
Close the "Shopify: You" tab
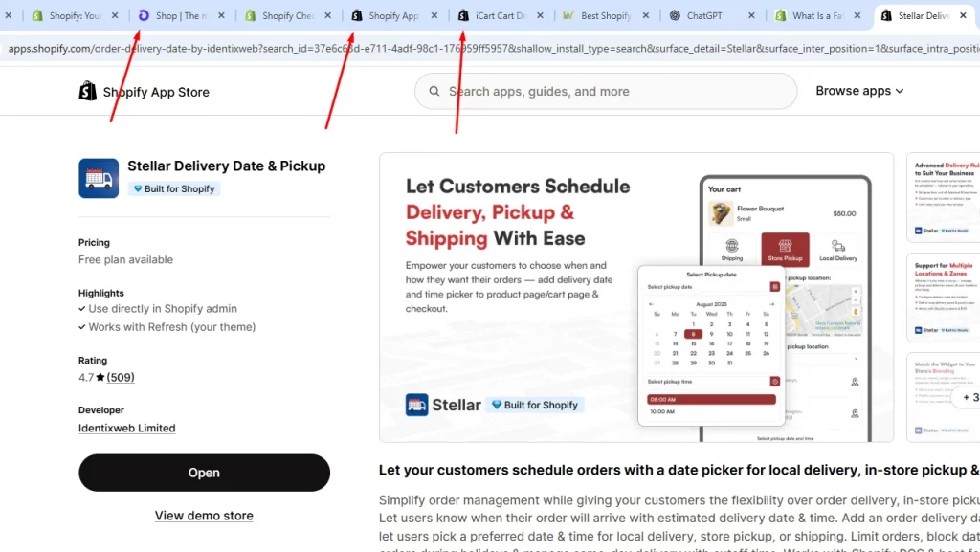(115, 15)
